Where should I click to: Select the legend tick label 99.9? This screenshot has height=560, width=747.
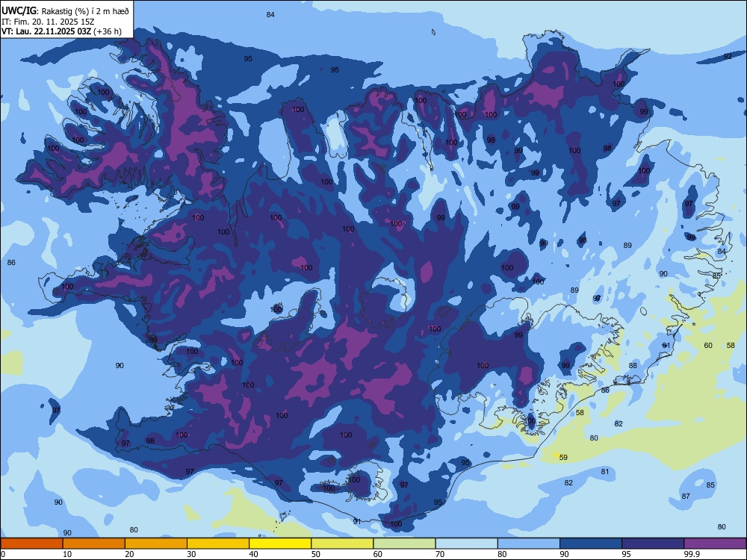(692, 554)
